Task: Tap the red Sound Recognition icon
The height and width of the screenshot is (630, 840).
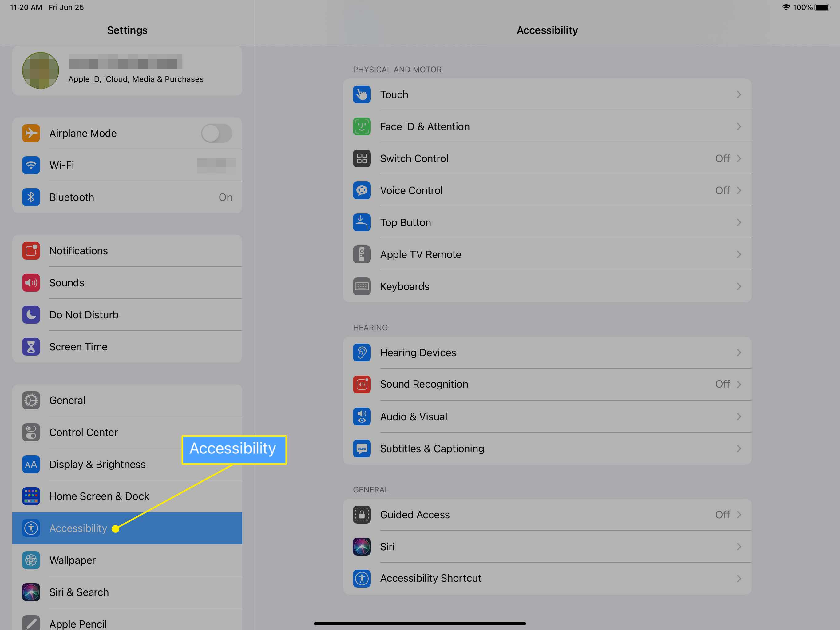Action: coord(362,384)
